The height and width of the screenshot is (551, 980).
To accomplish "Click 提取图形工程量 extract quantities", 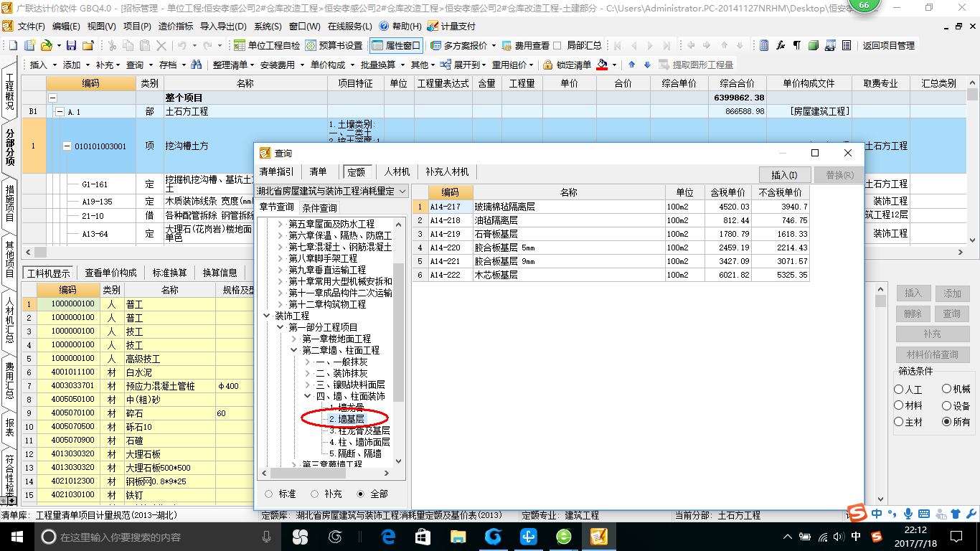I will (x=696, y=65).
